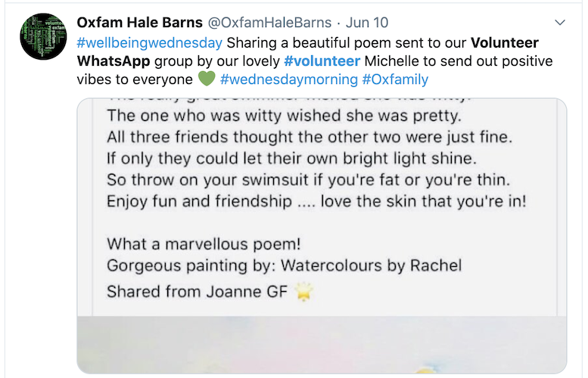
Task: Click the star emoji beside Joanne GF
Action: pos(304,291)
